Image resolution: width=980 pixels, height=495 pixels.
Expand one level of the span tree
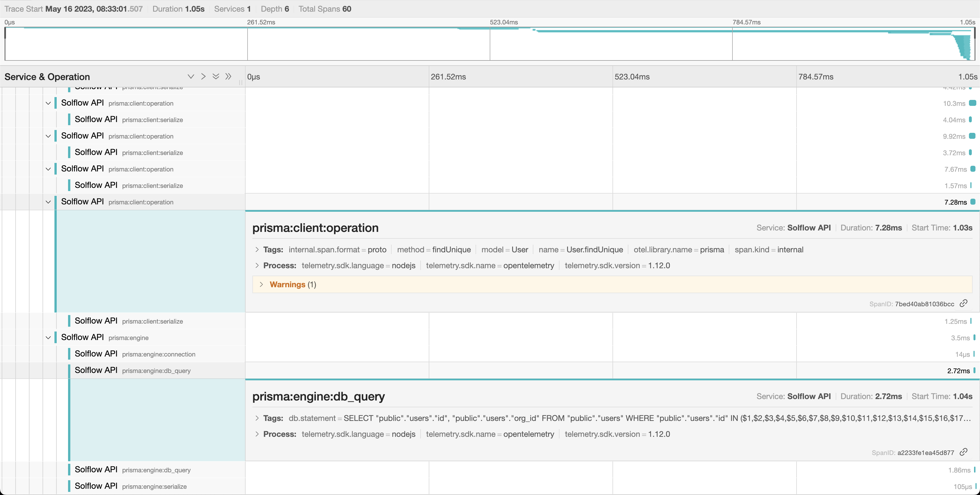[x=203, y=76]
